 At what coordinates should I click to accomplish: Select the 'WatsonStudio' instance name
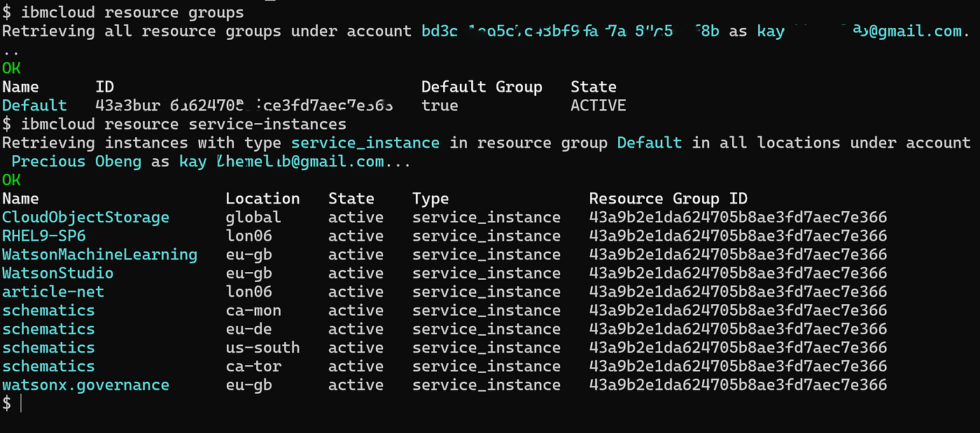(x=58, y=273)
